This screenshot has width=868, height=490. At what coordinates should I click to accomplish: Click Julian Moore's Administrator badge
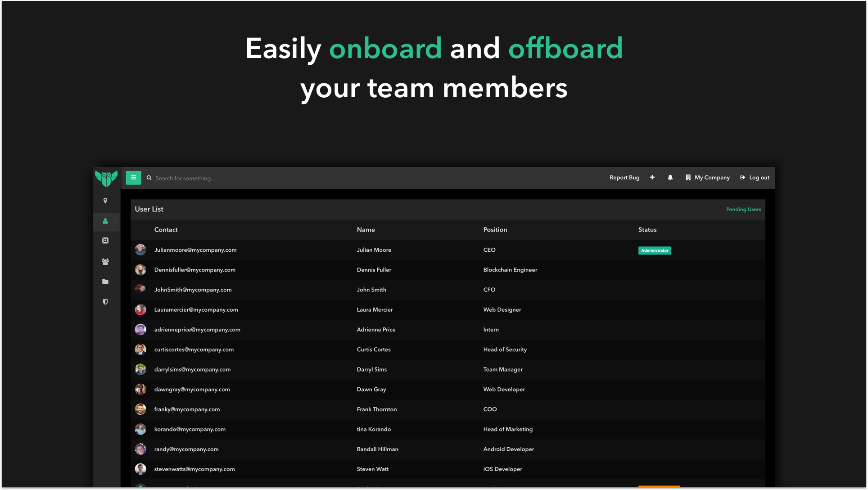[x=655, y=250]
